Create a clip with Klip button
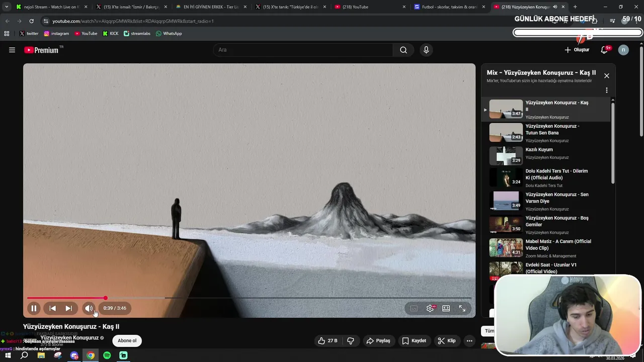Image resolution: width=644 pixels, height=362 pixels. pyautogui.click(x=447, y=341)
